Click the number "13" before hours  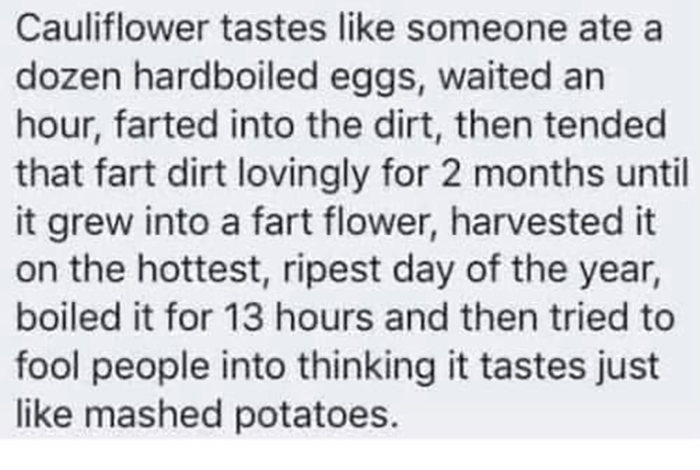click(x=243, y=318)
